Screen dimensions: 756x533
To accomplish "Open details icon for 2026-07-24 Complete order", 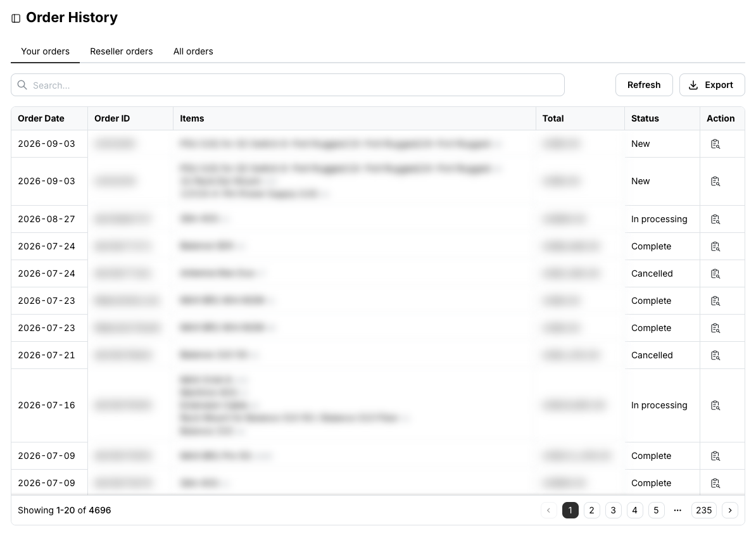I will point(715,246).
